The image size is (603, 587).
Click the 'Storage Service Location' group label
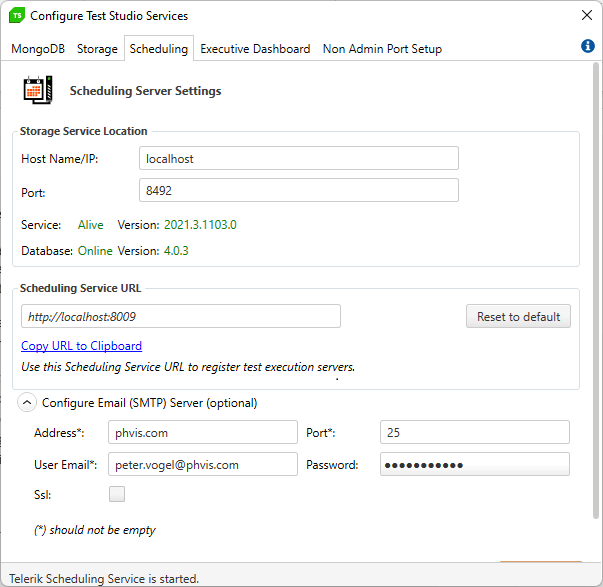tap(83, 131)
